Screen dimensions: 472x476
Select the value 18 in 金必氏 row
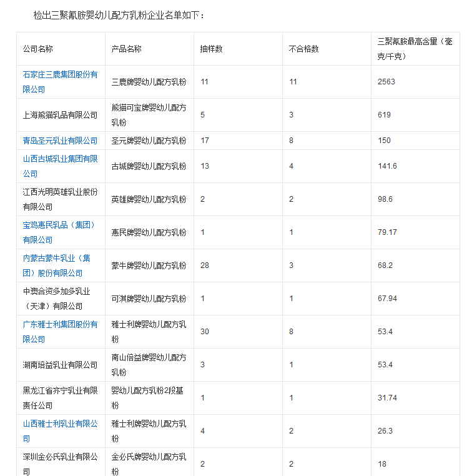pos(382,464)
